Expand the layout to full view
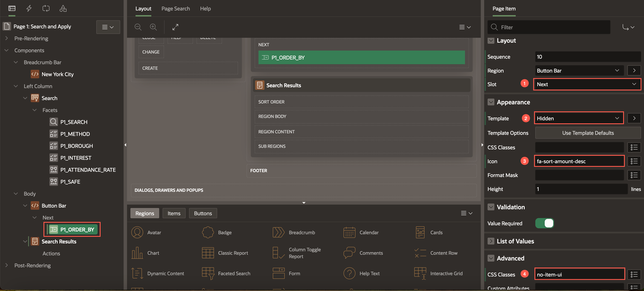The height and width of the screenshot is (291, 644). point(176,27)
